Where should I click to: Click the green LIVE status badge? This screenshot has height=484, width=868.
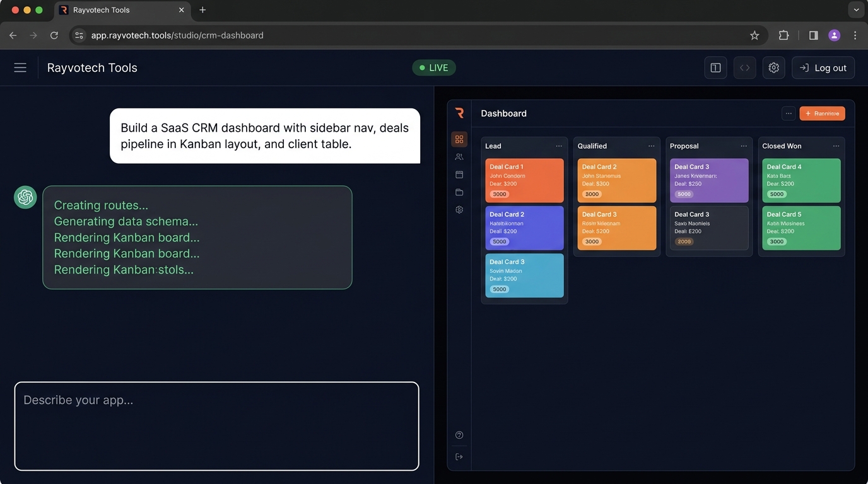434,68
